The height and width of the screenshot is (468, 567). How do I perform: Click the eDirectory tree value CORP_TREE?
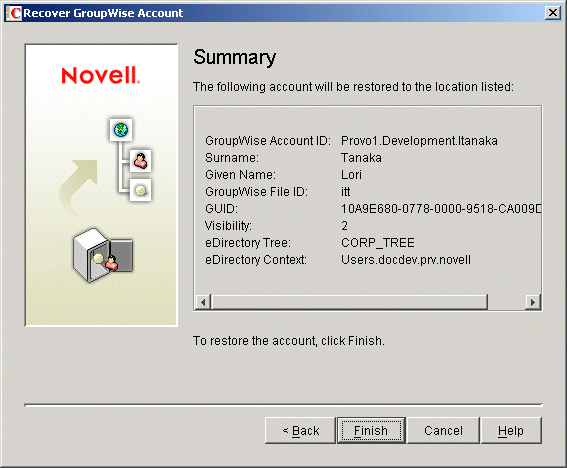click(x=378, y=243)
